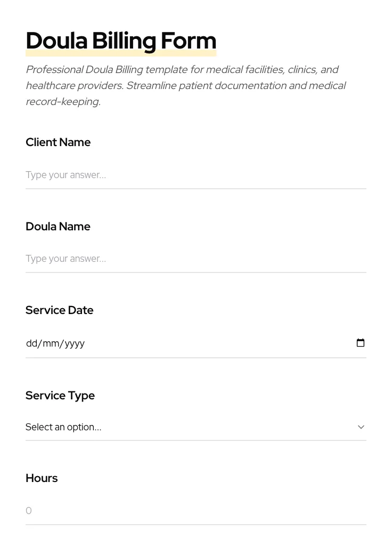The image size is (392, 546).
Task: Open the date picker on the Service Date field
Action: [361, 343]
